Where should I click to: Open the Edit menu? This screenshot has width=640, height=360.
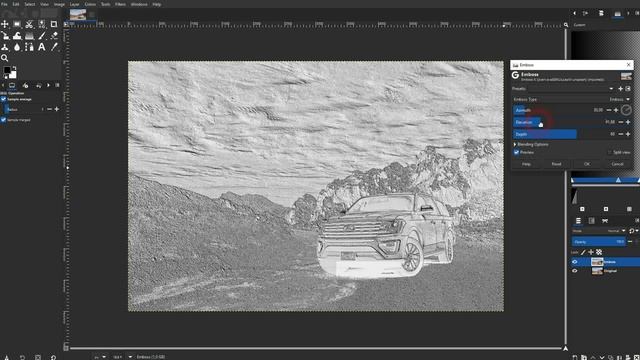tap(16, 4)
